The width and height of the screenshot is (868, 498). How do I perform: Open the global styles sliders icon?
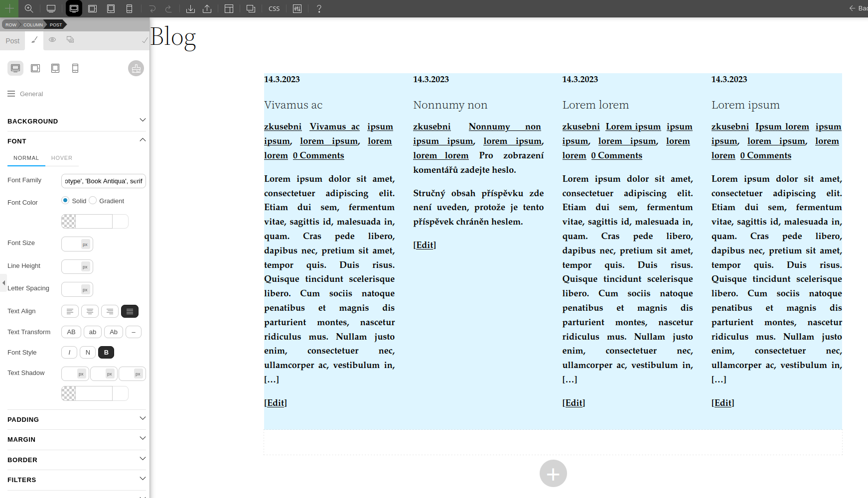point(297,8)
